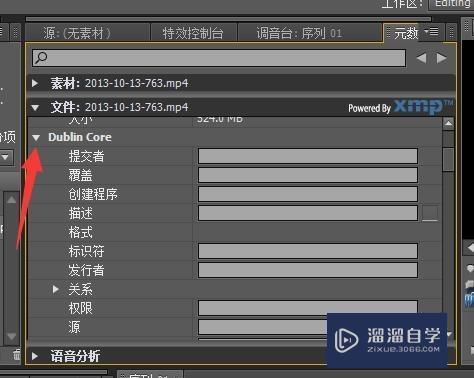Screen dimensions: 474x378
Task: Click the 创建程序 input field
Action: [308, 194]
